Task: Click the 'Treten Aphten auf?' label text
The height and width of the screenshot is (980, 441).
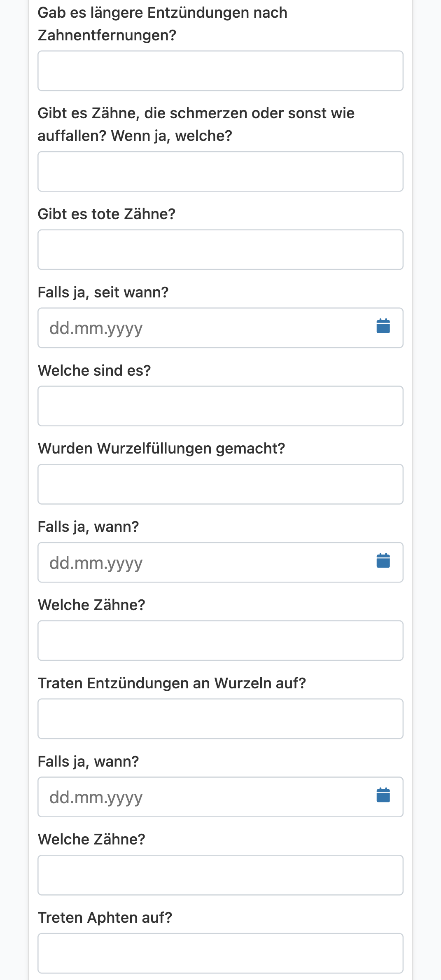Action: pyautogui.click(x=105, y=918)
